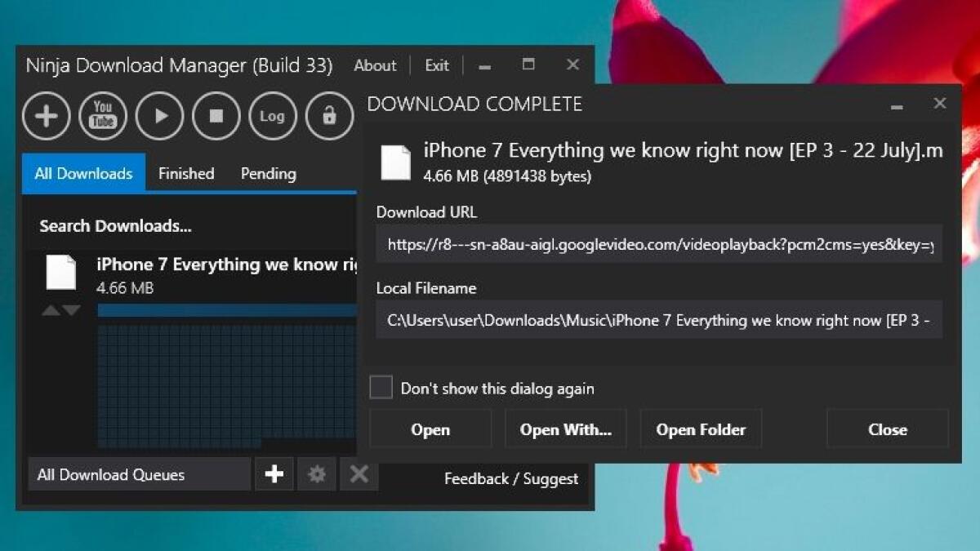
Task: Open the All Download Queues selector
Action: (x=139, y=474)
